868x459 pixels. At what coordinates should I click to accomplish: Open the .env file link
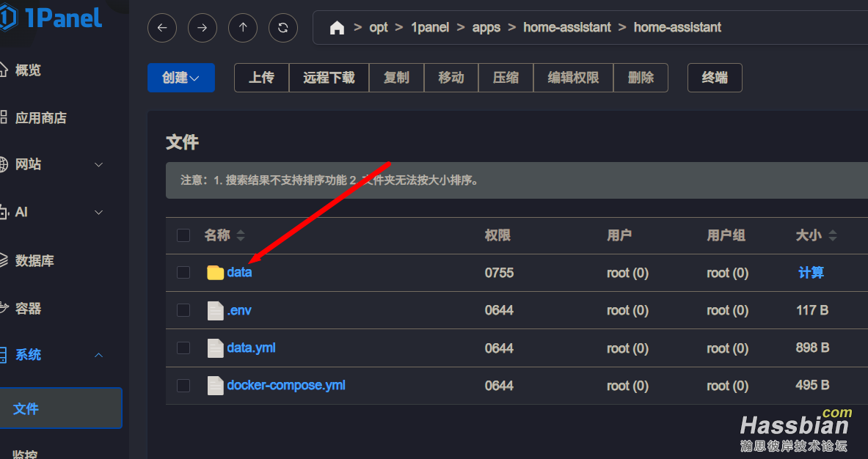[x=239, y=310]
